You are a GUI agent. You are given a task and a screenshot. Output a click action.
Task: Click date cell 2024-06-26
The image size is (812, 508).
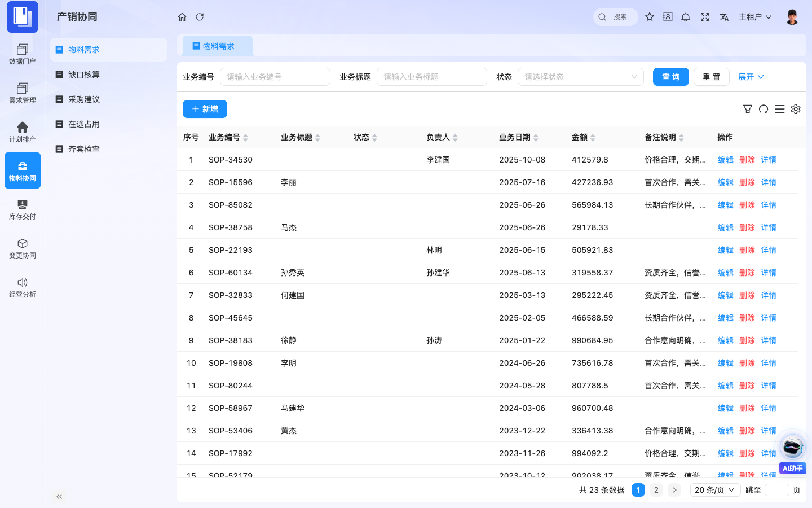click(522, 363)
